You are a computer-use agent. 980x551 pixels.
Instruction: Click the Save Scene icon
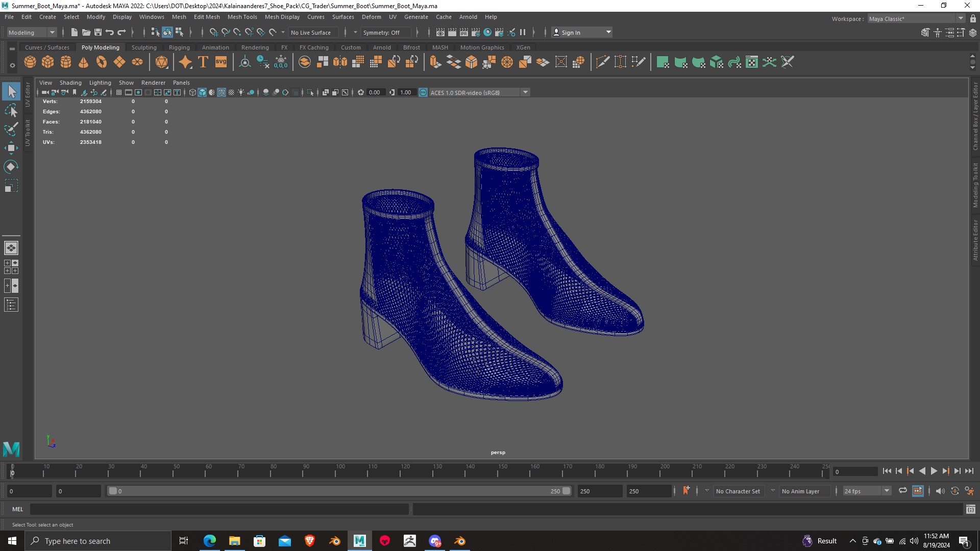pyautogui.click(x=98, y=32)
